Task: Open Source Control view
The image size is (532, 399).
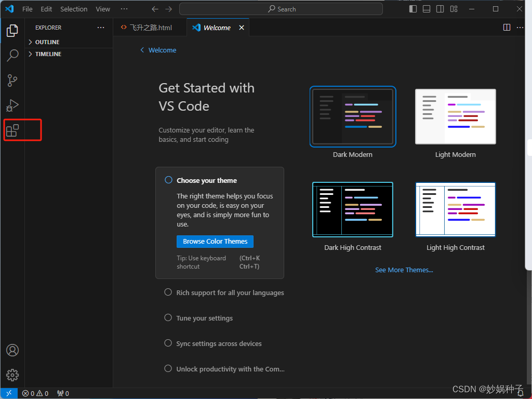Action: [x=12, y=81]
